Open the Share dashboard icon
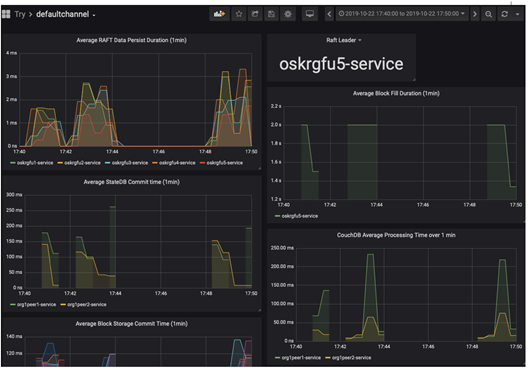The width and height of the screenshot is (530, 370). pos(255,14)
